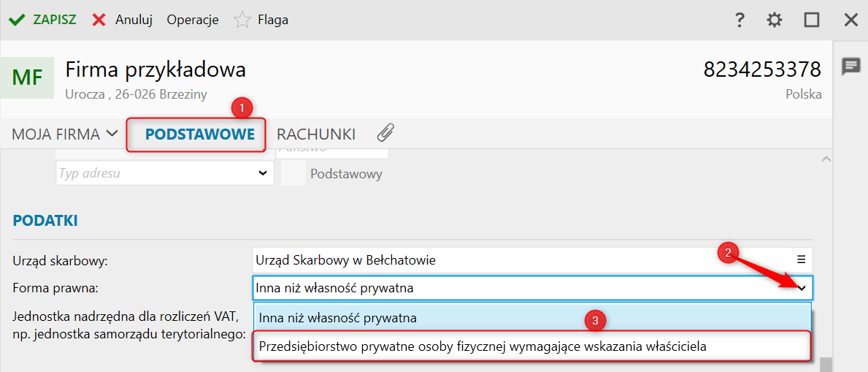Click the scroll up arrow of the form
The image size is (868, 372).
(826, 159)
